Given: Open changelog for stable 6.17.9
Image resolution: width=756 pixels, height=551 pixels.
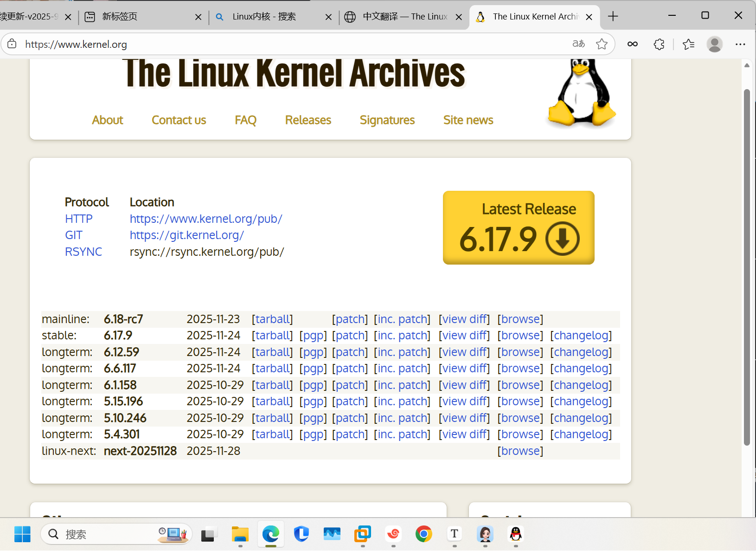Looking at the screenshot, I should pos(581,336).
